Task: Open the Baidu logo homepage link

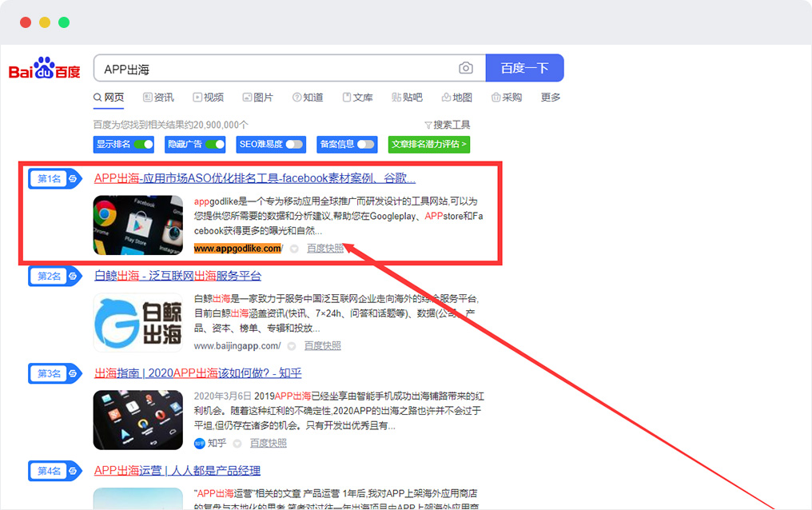Action: tap(45, 68)
